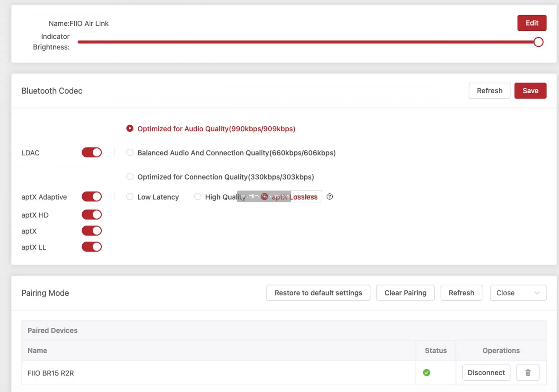Toggle the aptX Adaptive switch
The width and height of the screenshot is (559, 392).
92,196
